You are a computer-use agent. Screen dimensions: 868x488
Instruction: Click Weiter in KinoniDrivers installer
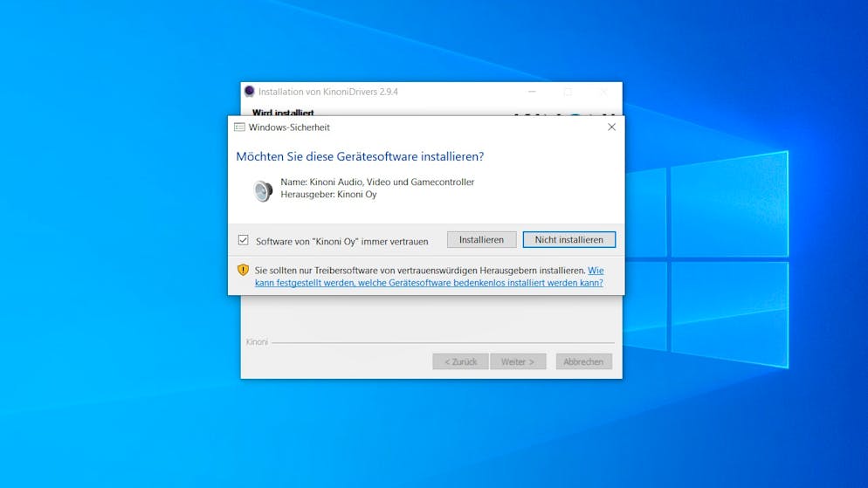pos(518,361)
